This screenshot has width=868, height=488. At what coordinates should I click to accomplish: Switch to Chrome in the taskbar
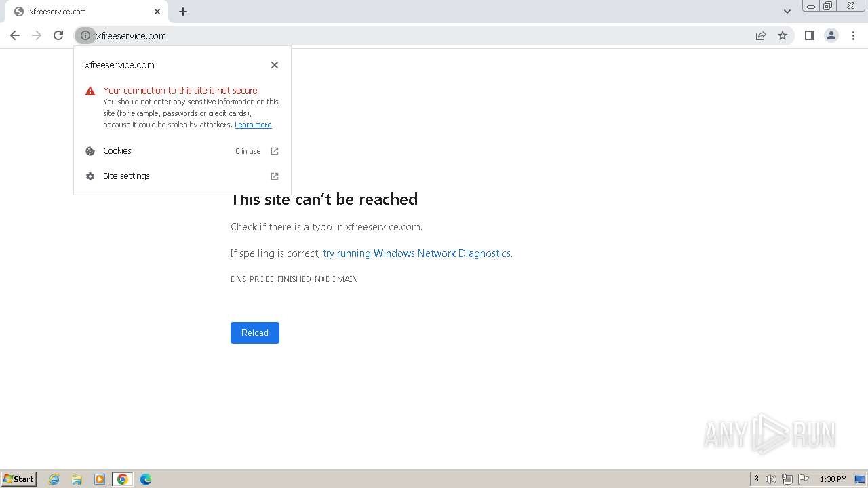coord(123,479)
